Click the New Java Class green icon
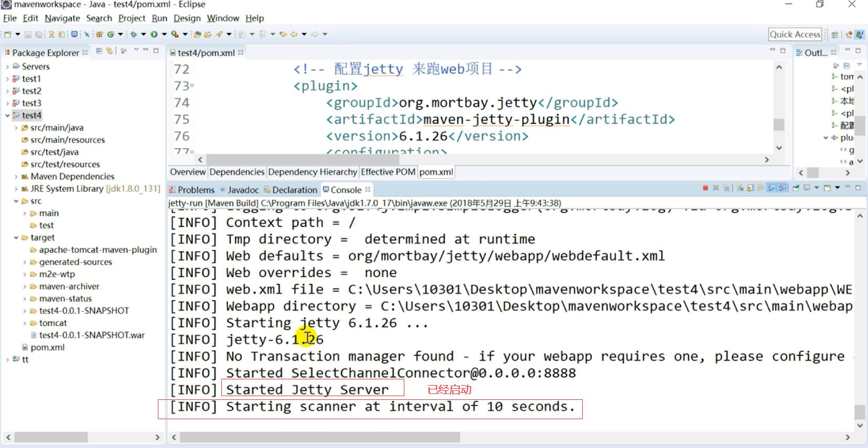The height and width of the screenshot is (448, 868). pyautogui.click(x=111, y=35)
